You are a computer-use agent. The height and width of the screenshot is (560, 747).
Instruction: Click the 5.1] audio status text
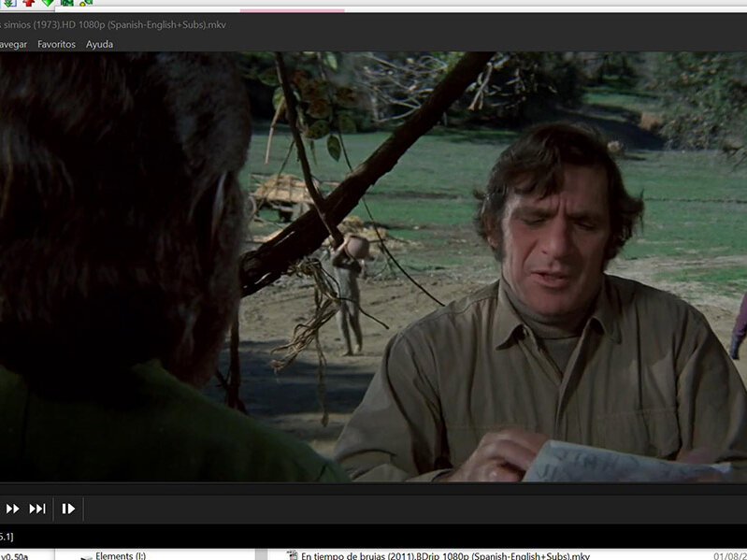pos(7,537)
